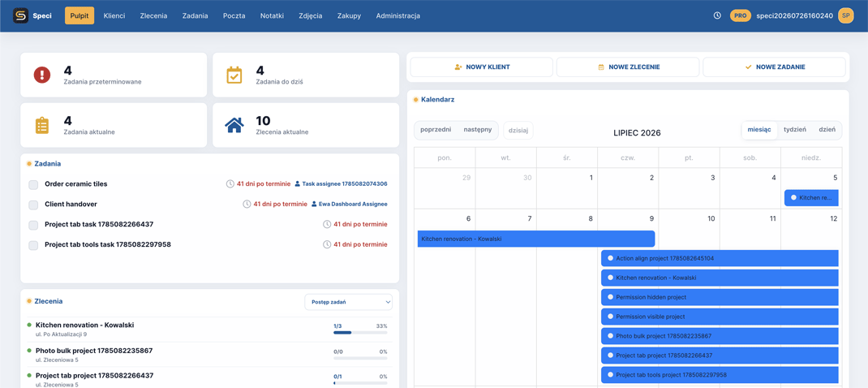
Task: Go to the Klienci menu
Action: point(114,15)
